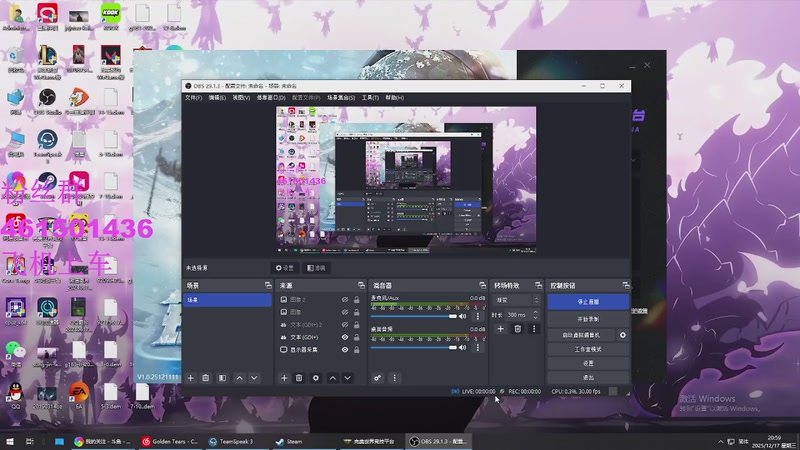Open source properties button above the Scenes panel

[x=285, y=268]
